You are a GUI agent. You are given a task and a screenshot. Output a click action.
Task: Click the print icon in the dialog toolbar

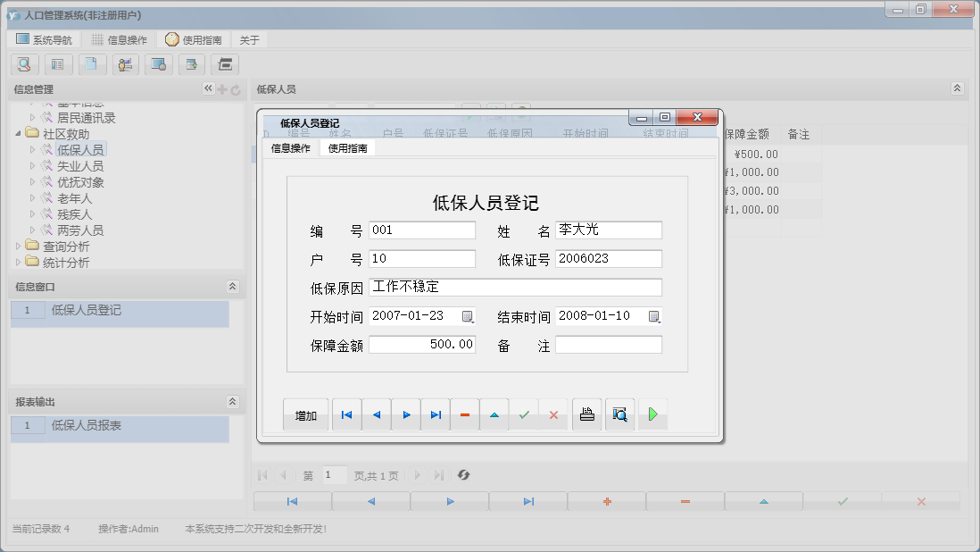pyautogui.click(x=586, y=414)
